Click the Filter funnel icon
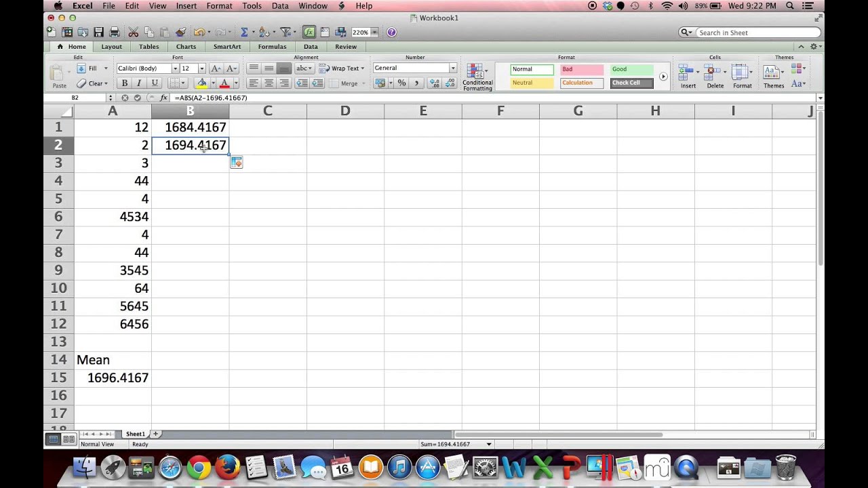 click(x=285, y=32)
